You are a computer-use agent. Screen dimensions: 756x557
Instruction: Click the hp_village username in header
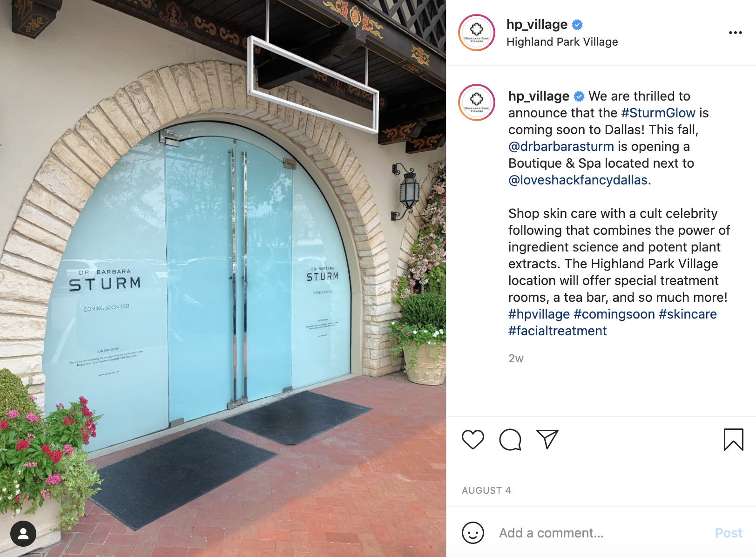(537, 24)
